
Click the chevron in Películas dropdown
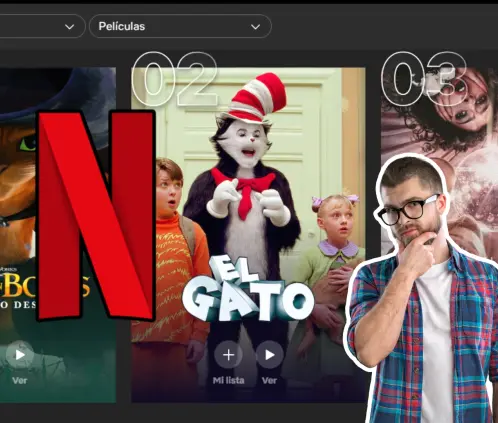(x=255, y=27)
